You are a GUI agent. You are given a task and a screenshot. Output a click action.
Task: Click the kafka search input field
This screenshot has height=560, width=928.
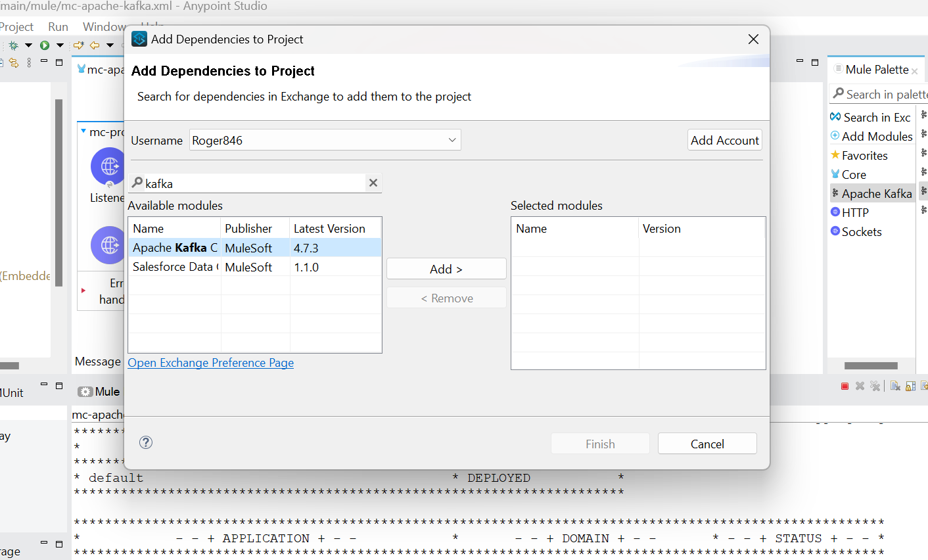(x=253, y=183)
